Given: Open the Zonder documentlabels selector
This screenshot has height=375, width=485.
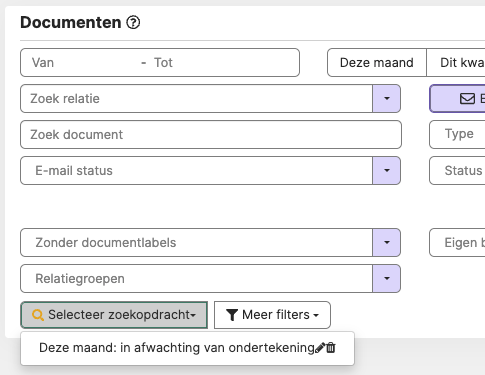Looking at the screenshot, I should point(196,243).
